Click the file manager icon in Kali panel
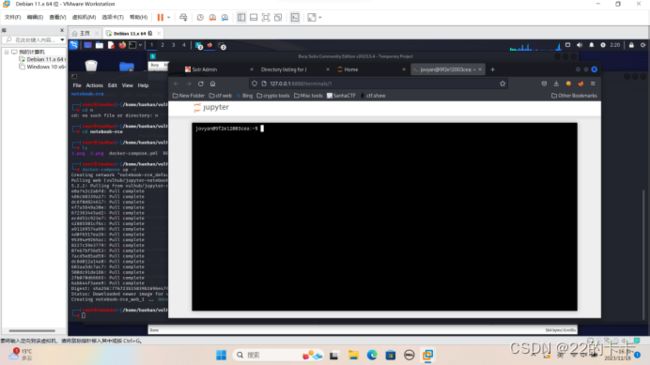 click(x=99, y=45)
